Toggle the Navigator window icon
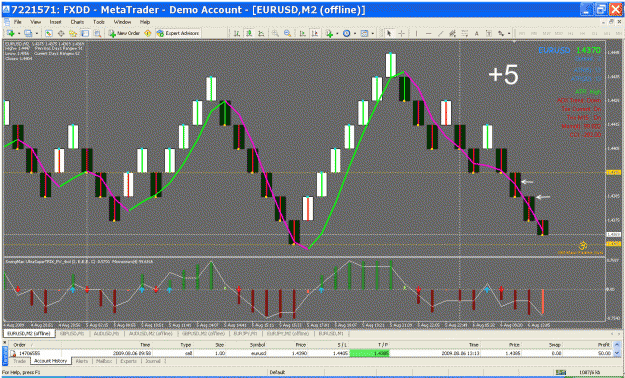The height and width of the screenshot is (378, 625). [x=73, y=33]
